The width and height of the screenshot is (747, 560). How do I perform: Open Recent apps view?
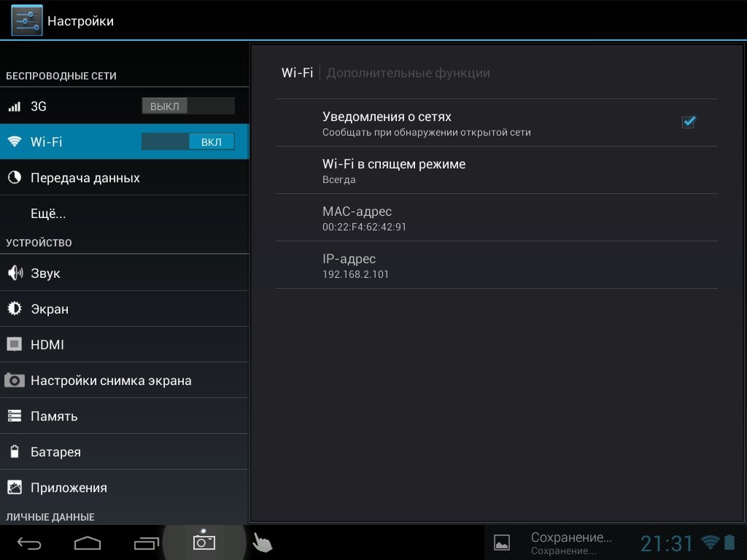(146, 542)
